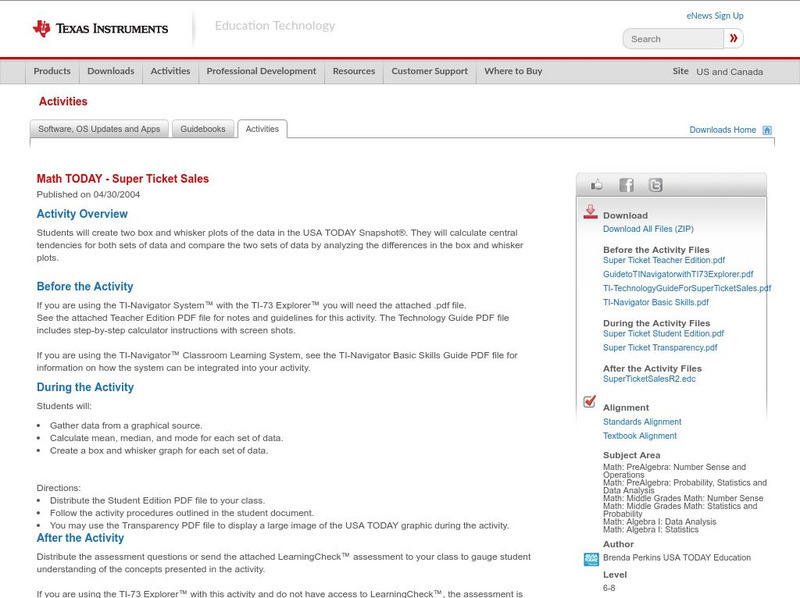800x598 pixels.
Task: Open the Resources menu
Action: point(354,71)
